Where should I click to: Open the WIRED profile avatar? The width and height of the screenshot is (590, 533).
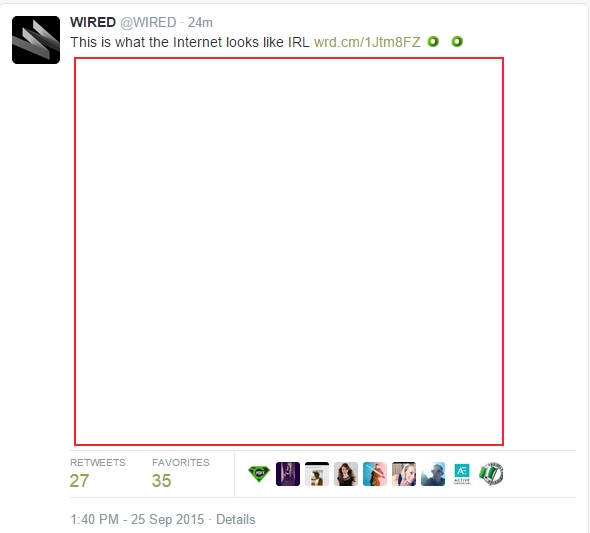click(x=36, y=40)
